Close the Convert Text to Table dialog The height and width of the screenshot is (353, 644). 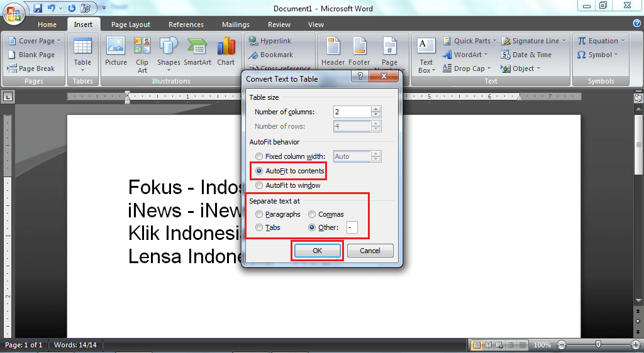(384, 76)
